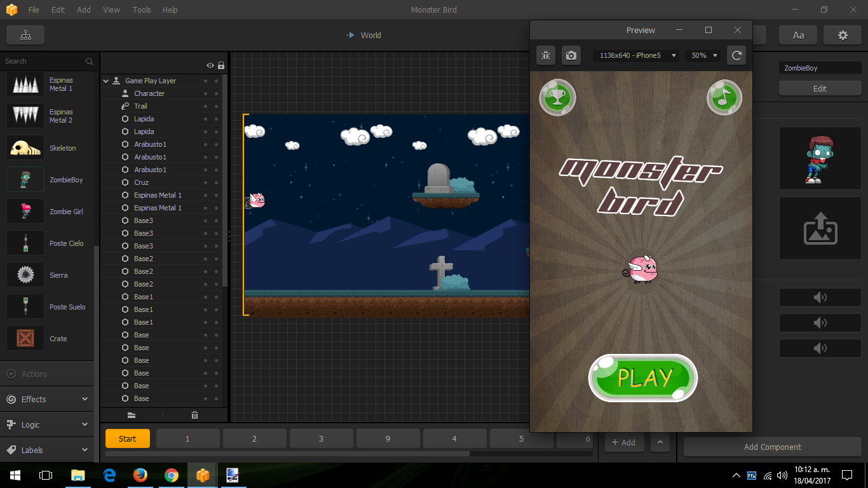This screenshot has height=488, width=868.
Task: Click the Add Component button
Action: pos(772,447)
